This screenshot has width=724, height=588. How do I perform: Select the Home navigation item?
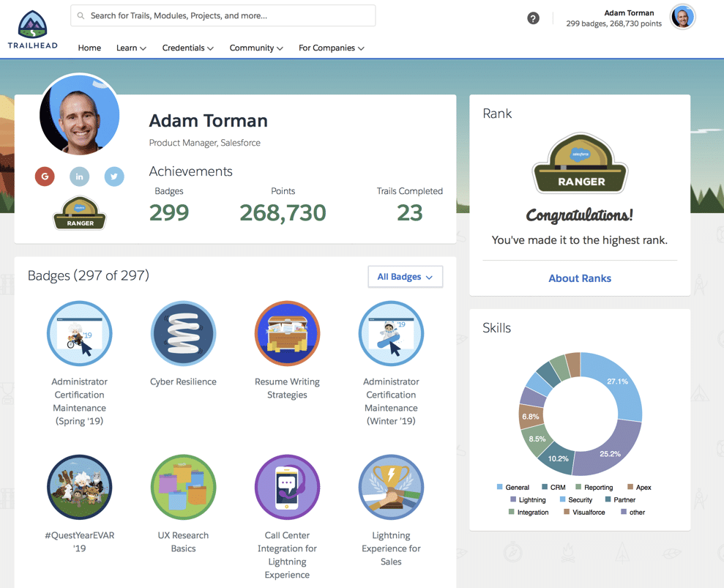[89, 48]
